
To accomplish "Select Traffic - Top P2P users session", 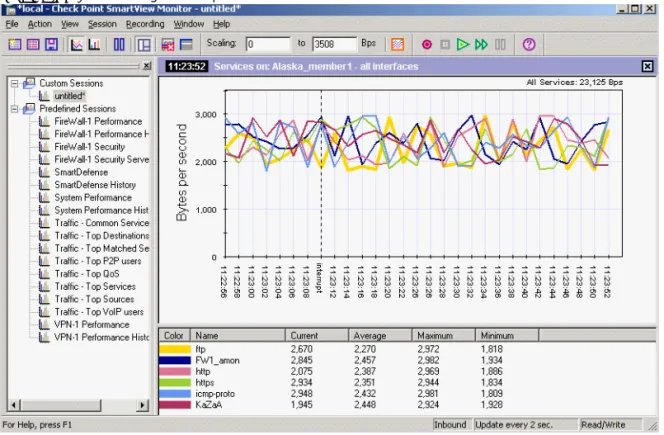I will pos(98,261).
